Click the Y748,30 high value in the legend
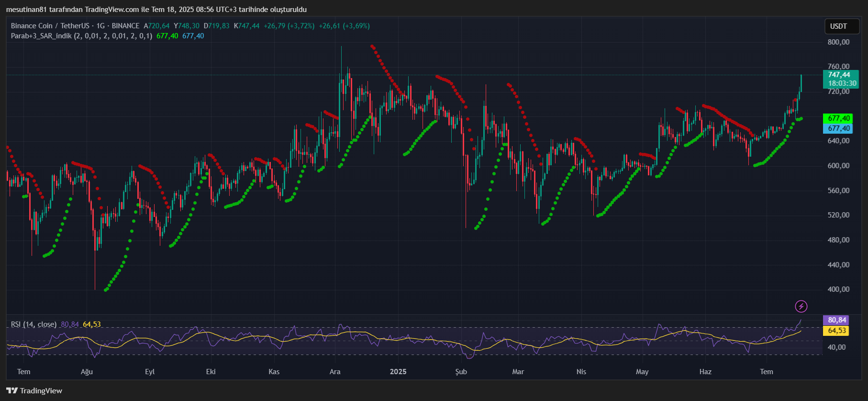 pos(187,26)
